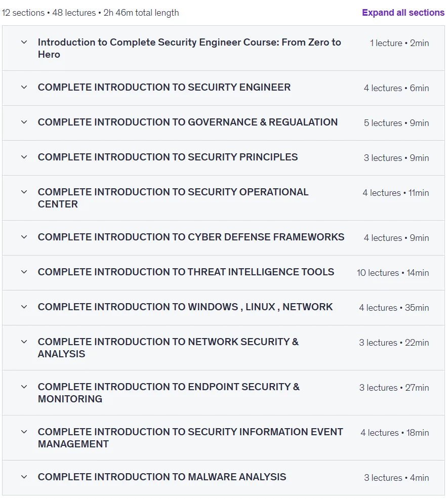Image resolution: width=448 pixels, height=499 pixels.
Task: Click the 10 lectures • 14min label
Action: 393,273
